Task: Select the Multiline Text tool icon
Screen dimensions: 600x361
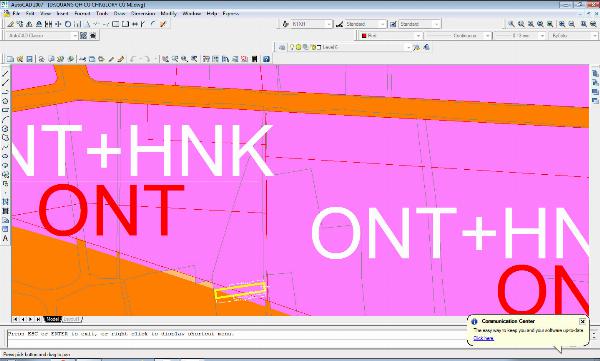Action: (5, 238)
